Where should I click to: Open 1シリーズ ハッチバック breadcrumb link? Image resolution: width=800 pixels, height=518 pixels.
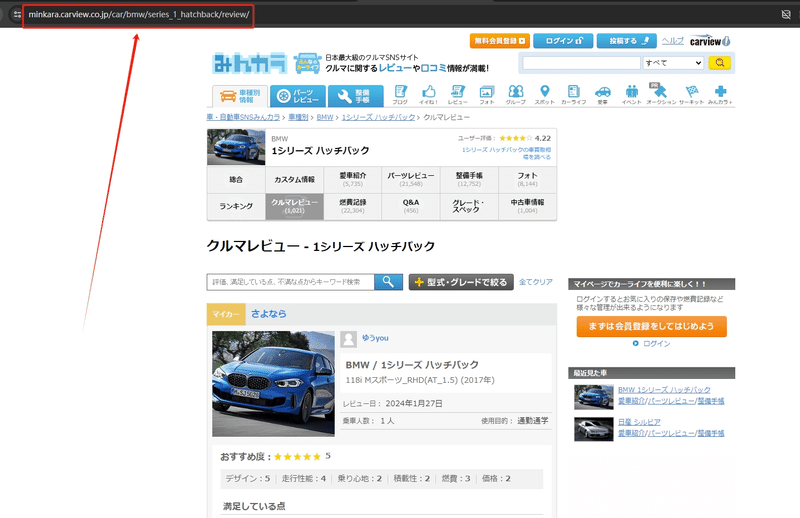pos(379,117)
